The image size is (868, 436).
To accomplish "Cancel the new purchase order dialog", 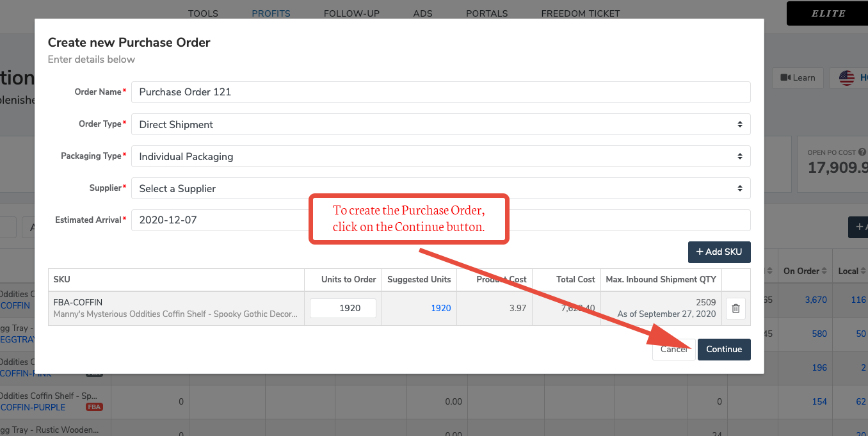I will click(x=673, y=350).
